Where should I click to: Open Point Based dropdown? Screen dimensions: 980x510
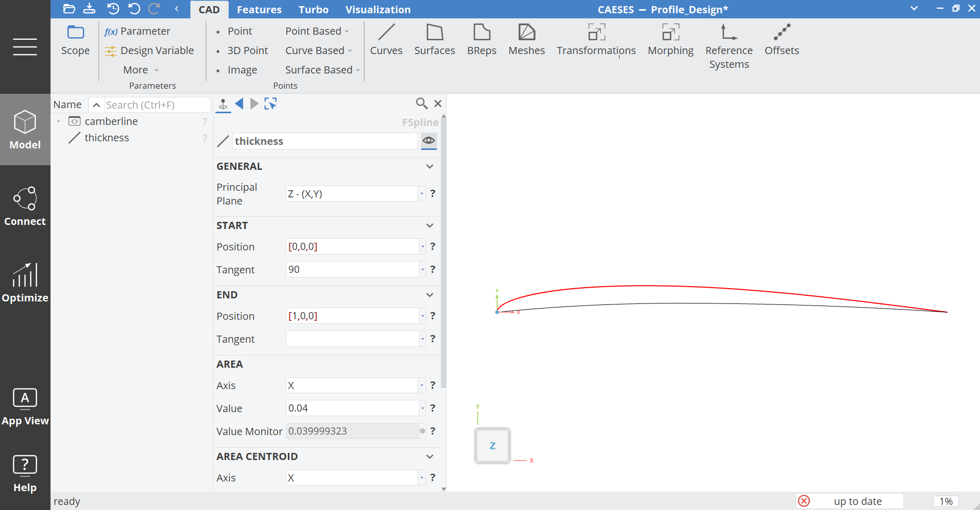317,31
